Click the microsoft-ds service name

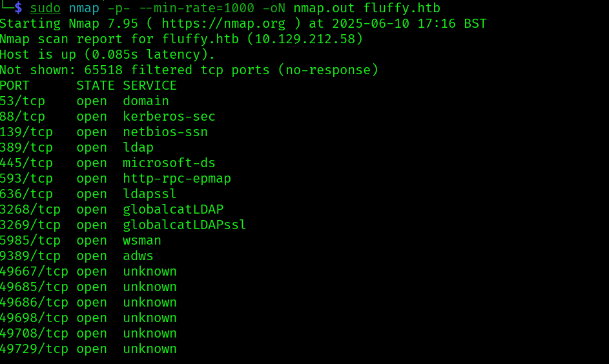click(169, 163)
